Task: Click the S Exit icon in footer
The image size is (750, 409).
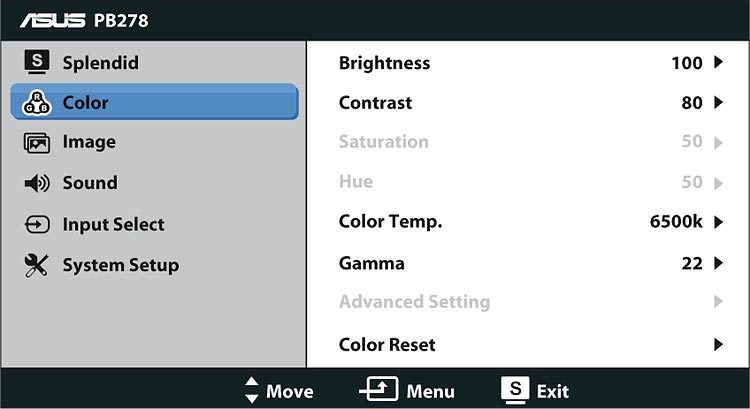Action: tap(515, 389)
